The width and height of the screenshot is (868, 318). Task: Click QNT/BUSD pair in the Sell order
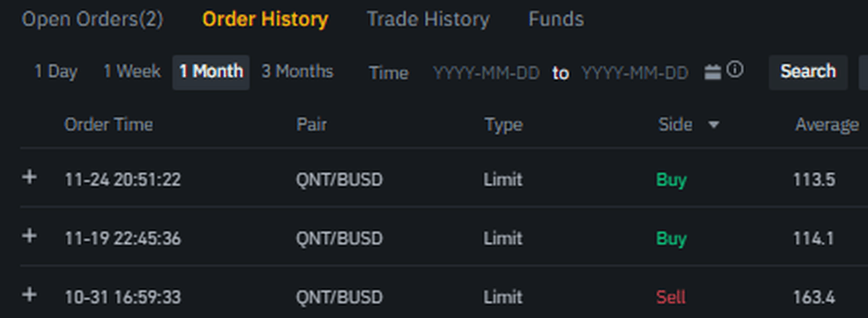339,296
